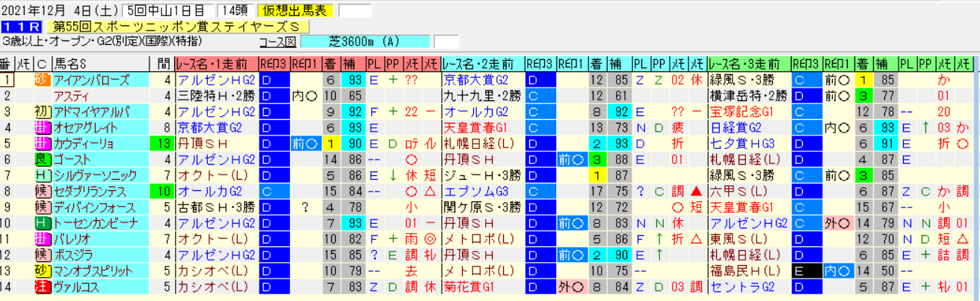The image size is (980, 301).
Task: Click the 掛 badge beside バレリオ
Action: coord(42,238)
